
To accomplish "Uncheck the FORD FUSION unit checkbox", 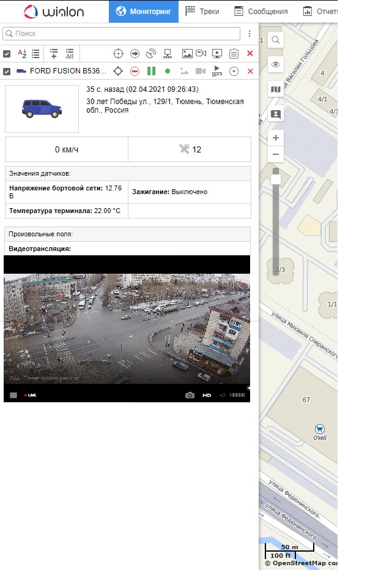I will point(7,72).
